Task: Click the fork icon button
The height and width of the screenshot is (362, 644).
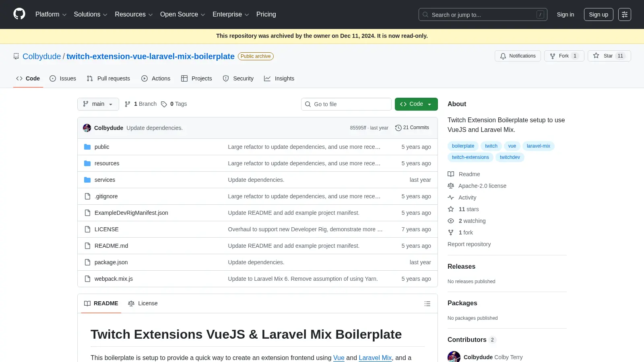Action: (553, 56)
